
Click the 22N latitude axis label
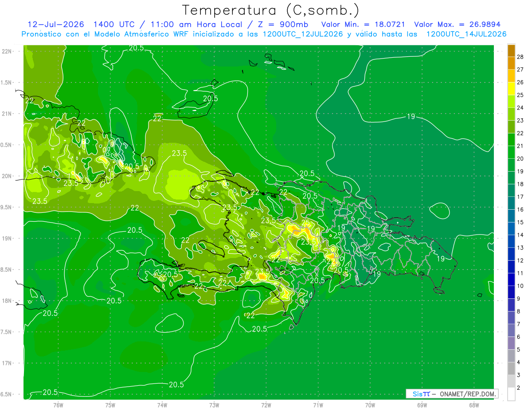point(8,51)
